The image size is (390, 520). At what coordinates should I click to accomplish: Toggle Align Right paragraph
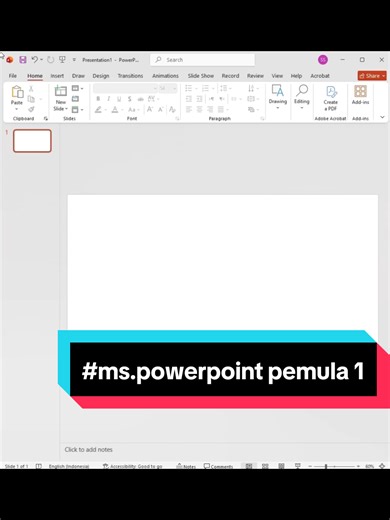click(x=210, y=109)
